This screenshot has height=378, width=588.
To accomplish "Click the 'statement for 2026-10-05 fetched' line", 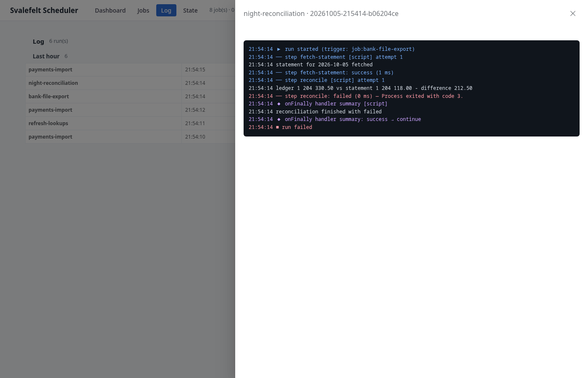I will (x=310, y=65).
